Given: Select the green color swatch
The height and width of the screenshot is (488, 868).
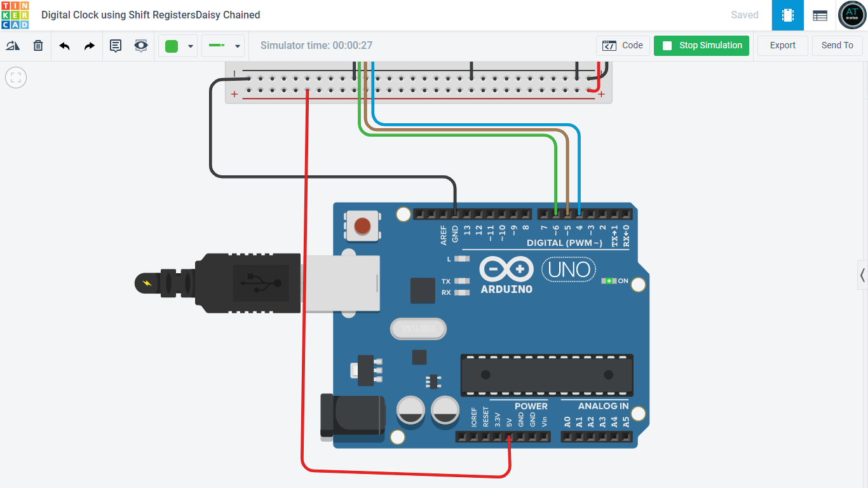Looking at the screenshot, I should point(170,45).
